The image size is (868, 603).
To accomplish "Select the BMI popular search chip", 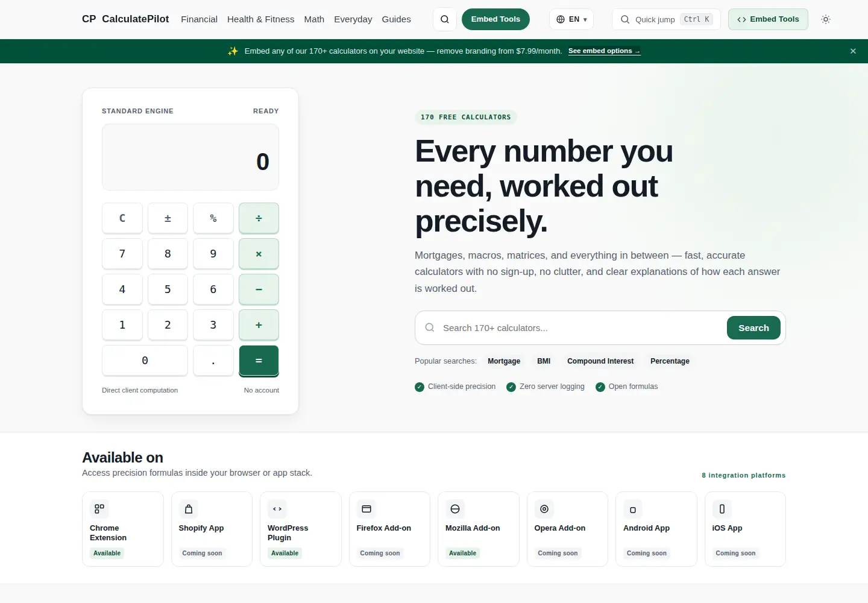I will coord(544,361).
